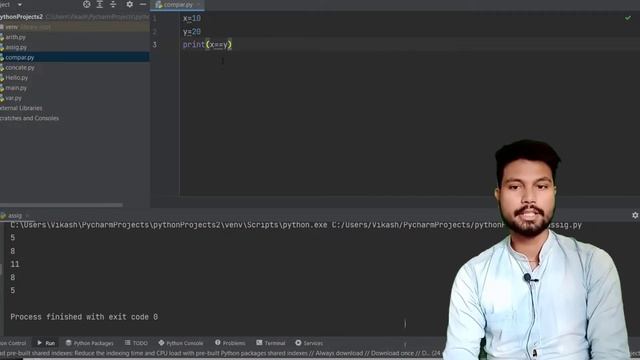Select the assig run tab

(x=15, y=216)
